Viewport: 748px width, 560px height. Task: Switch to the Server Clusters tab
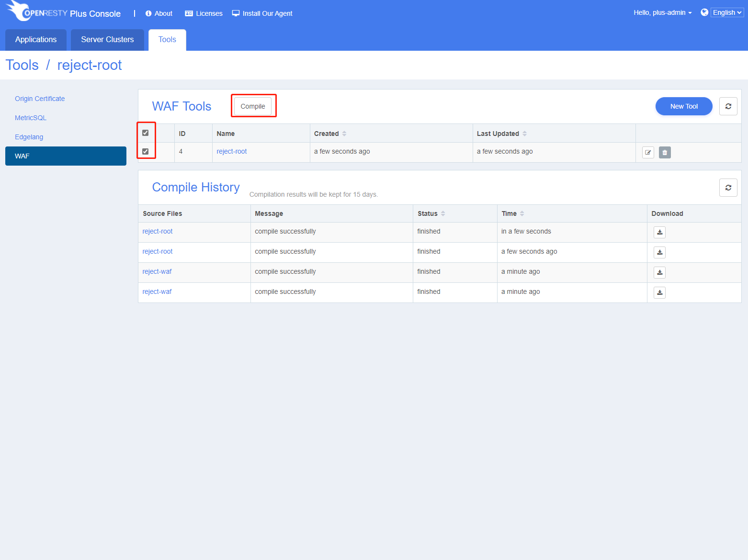coord(107,40)
